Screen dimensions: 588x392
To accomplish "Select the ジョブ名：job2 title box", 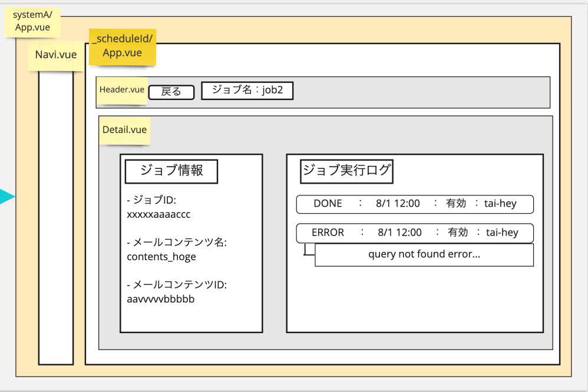I will (247, 90).
